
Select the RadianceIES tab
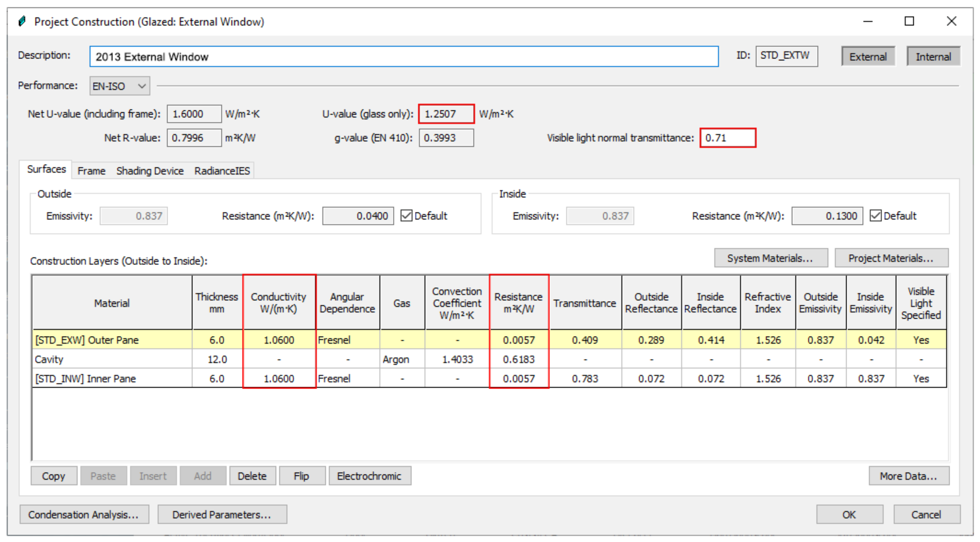tap(222, 171)
